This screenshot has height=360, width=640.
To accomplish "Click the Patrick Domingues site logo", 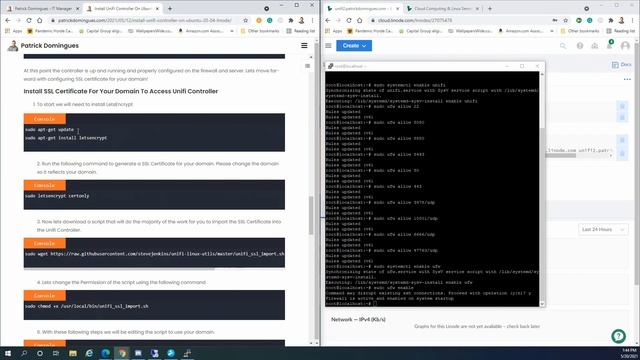I will click(x=43, y=46).
